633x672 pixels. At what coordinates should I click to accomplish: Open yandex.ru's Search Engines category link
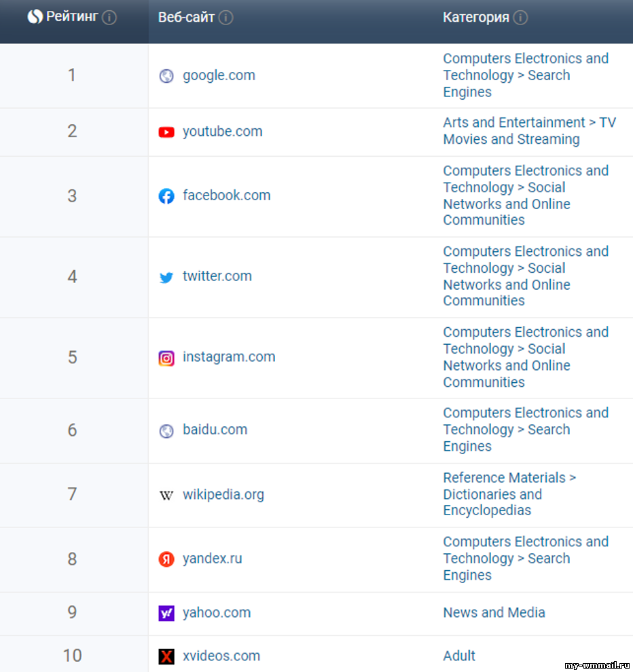[526, 559]
